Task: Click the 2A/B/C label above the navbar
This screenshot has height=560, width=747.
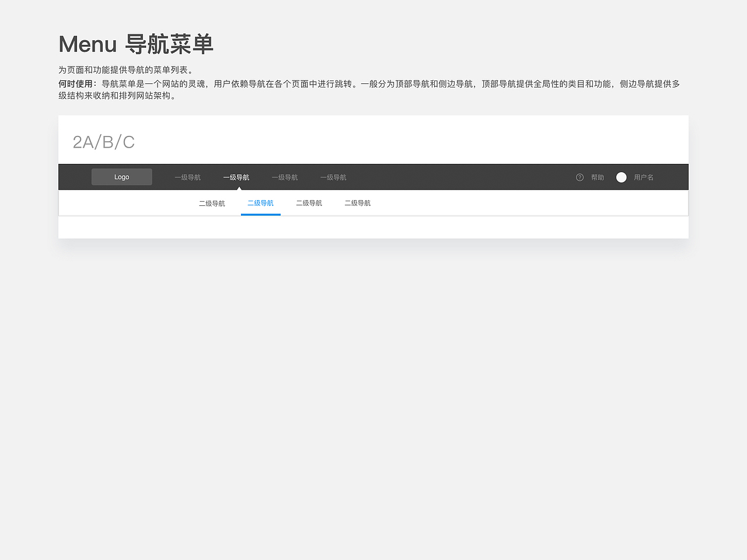Action: tap(103, 141)
